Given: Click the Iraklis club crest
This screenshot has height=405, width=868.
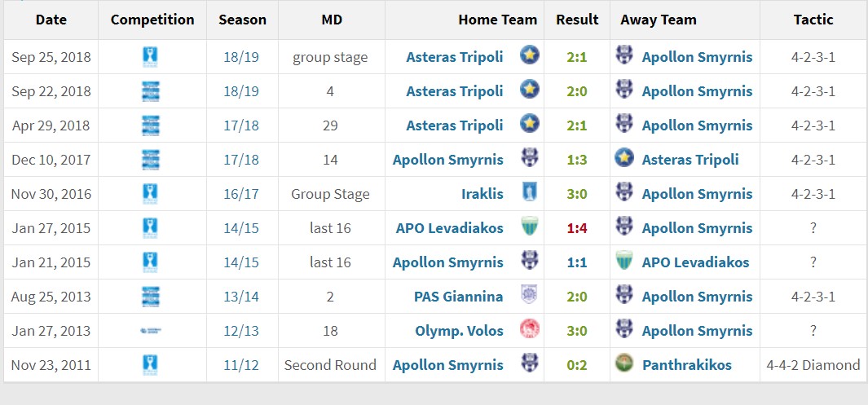Looking at the screenshot, I should [530, 193].
